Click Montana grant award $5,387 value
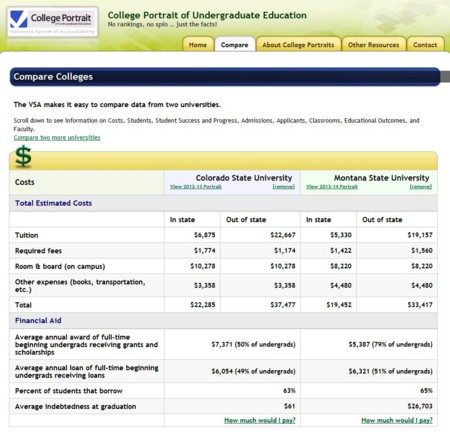The image size is (450, 432). (x=391, y=344)
